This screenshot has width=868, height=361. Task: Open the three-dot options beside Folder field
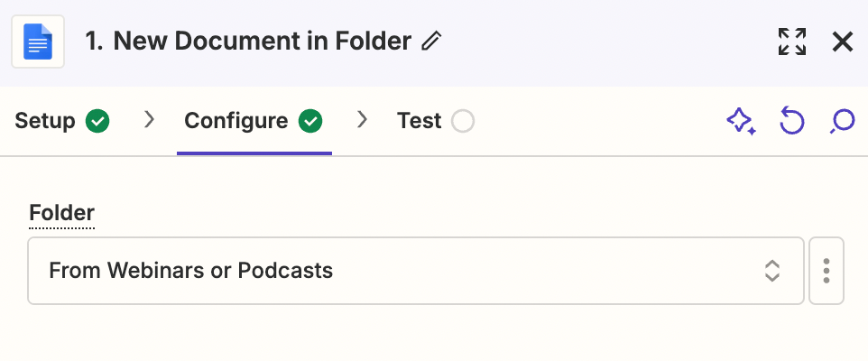pos(826,271)
